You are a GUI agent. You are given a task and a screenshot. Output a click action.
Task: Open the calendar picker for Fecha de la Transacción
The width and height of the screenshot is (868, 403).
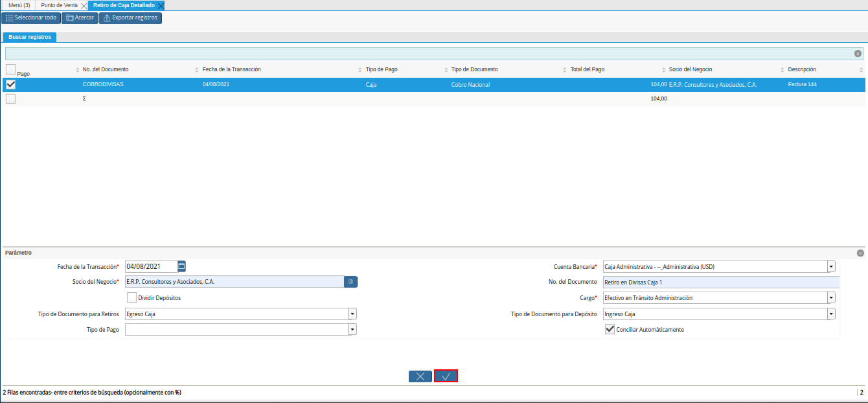tap(182, 266)
